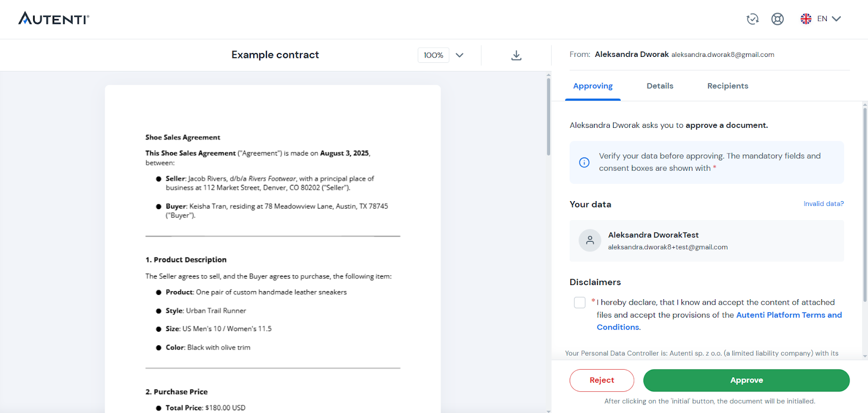Image resolution: width=868 pixels, height=413 pixels.
Task: Click the right panel vertical scrollbar
Action: [865, 201]
